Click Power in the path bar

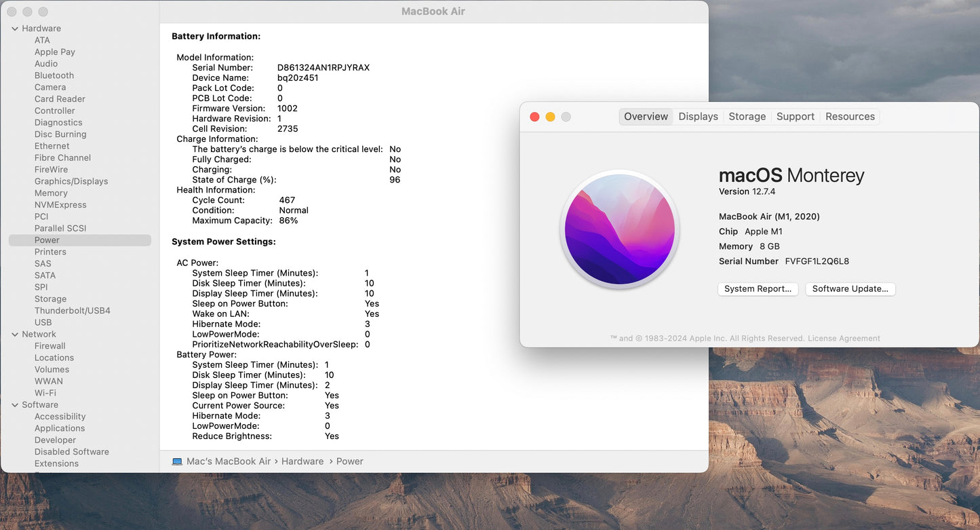click(x=350, y=461)
